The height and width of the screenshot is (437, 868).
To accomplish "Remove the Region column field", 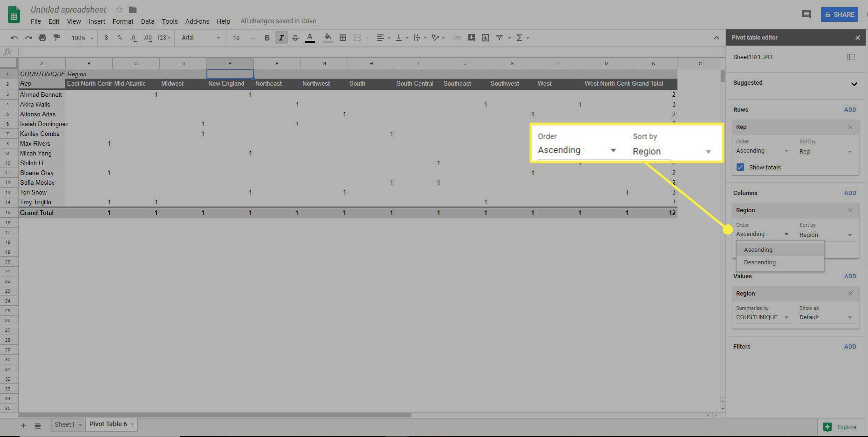I will click(x=850, y=210).
